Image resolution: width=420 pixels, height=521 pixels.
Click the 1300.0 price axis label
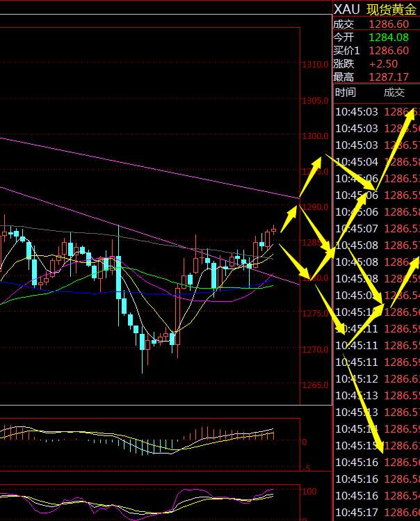[x=315, y=136]
